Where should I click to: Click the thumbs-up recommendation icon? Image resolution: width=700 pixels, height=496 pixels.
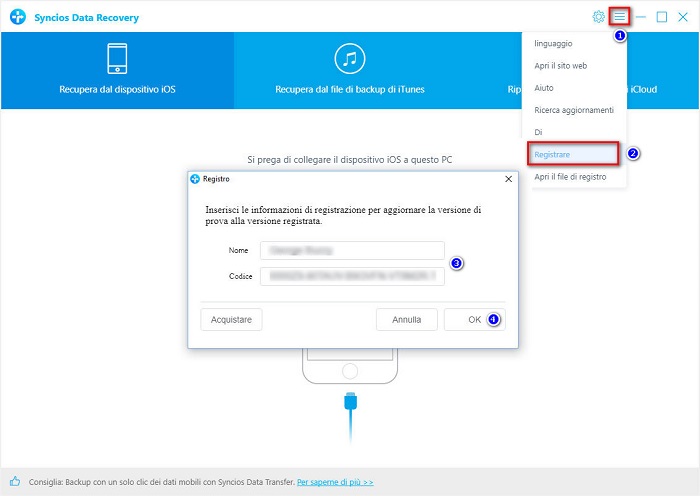click(x=15, y=481)
